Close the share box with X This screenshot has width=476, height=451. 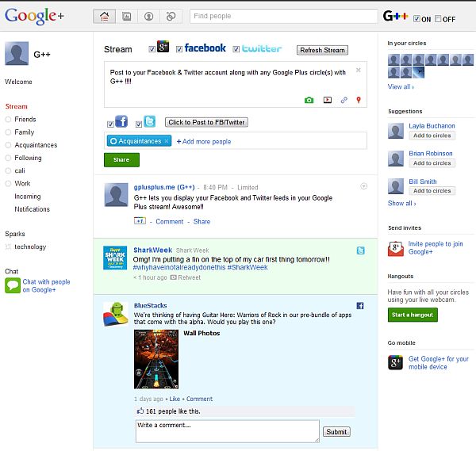click(x=359, y=70)
